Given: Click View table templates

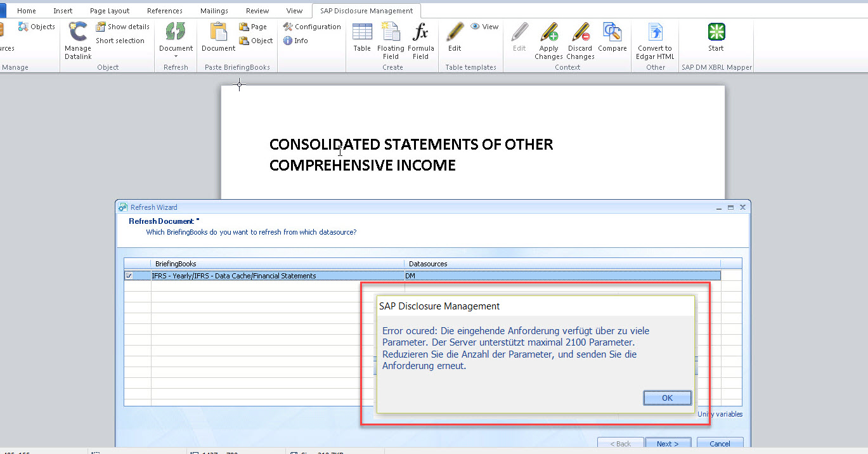Looking at the screenshot, I should [x=484, y=27].
